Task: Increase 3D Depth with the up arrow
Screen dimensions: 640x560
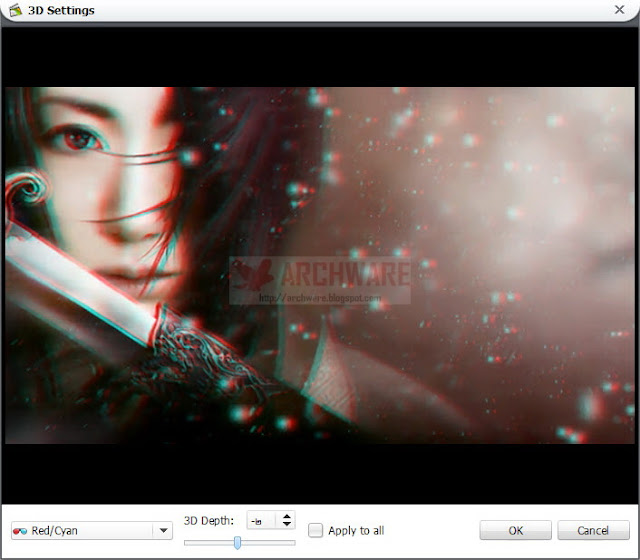Action: tap(287, 516)
